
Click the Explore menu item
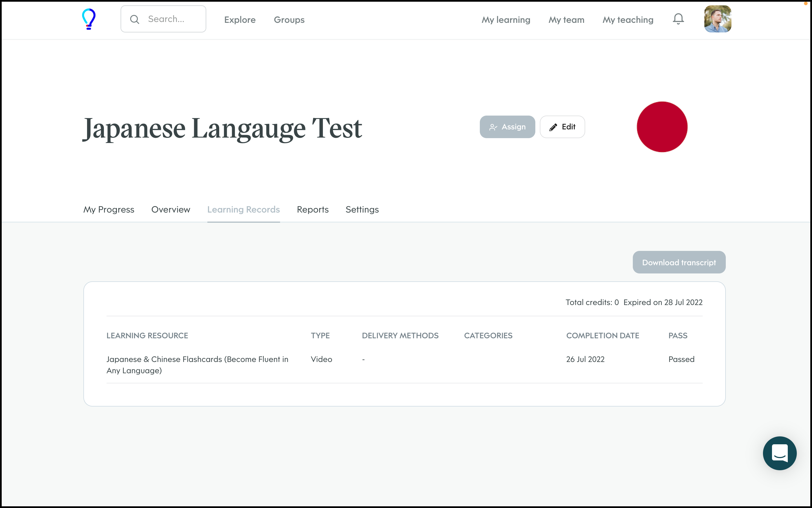tap(240, 19)
